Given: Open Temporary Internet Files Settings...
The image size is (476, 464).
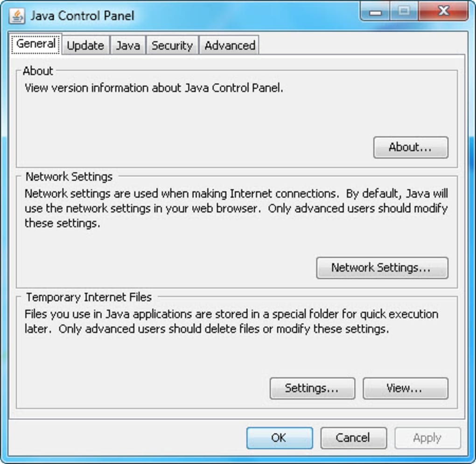Looking at the screenshot, I should (312, 388).
